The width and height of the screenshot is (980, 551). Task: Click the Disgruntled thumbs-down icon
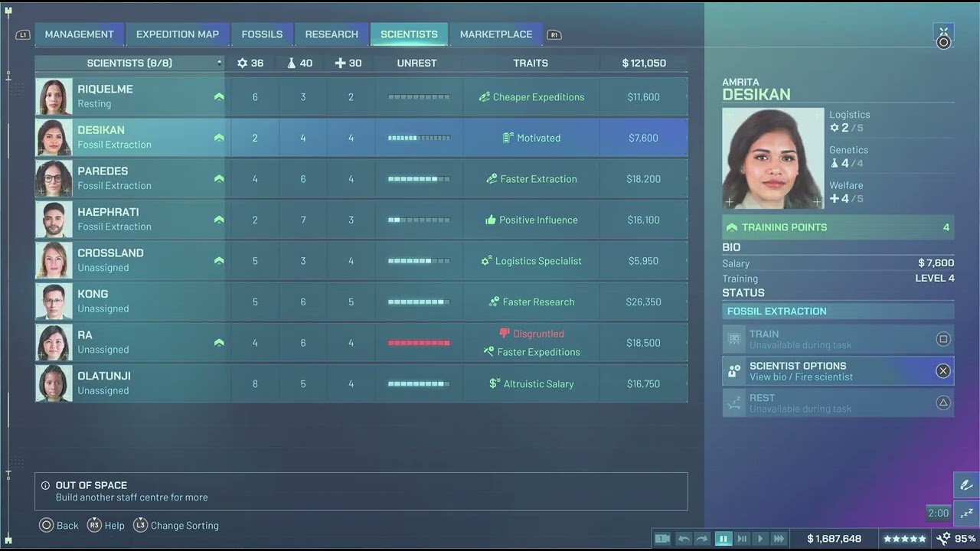pos(504,334)
